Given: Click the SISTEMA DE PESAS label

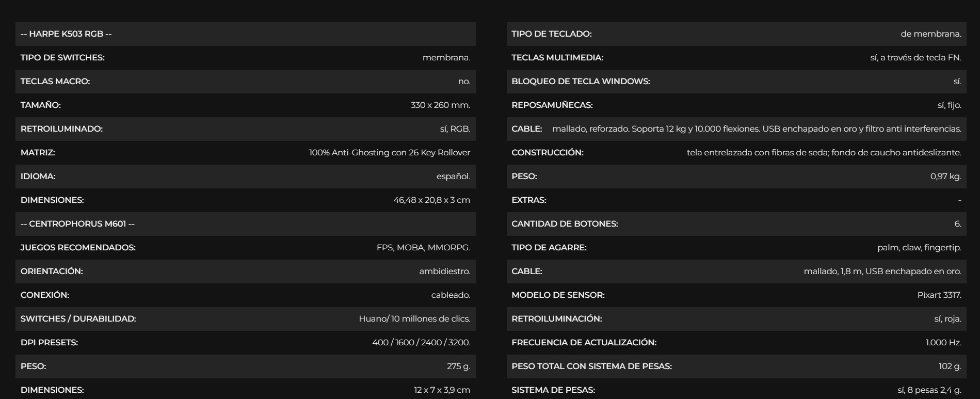Looking at the screenshot, I should (x=553, y=390).
